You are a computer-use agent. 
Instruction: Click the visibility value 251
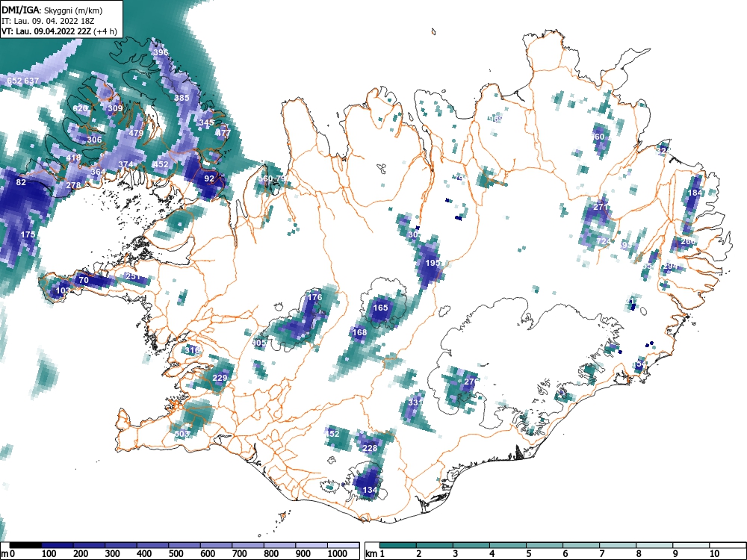(x=132, y=277)
